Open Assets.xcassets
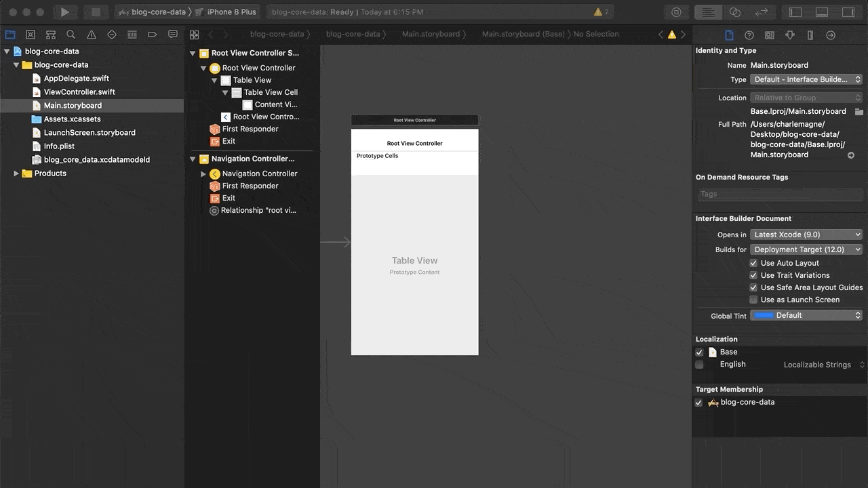This screenshot has height=488, width=868. click(72, 119)
